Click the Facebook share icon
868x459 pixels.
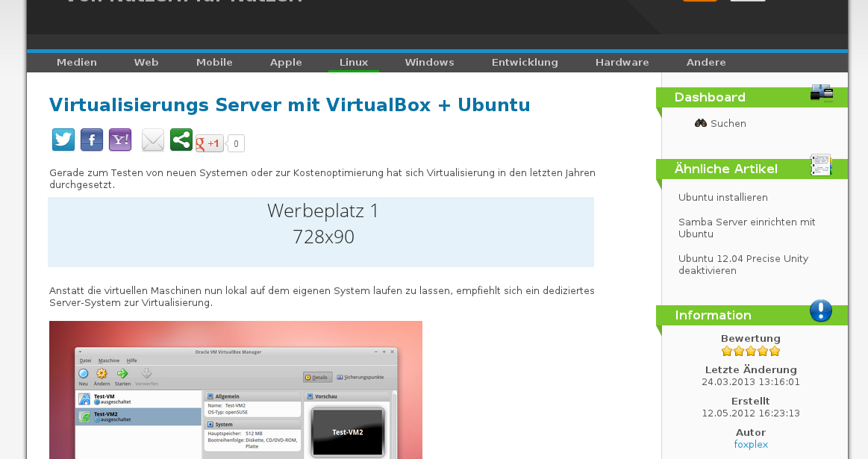(92, 140)
